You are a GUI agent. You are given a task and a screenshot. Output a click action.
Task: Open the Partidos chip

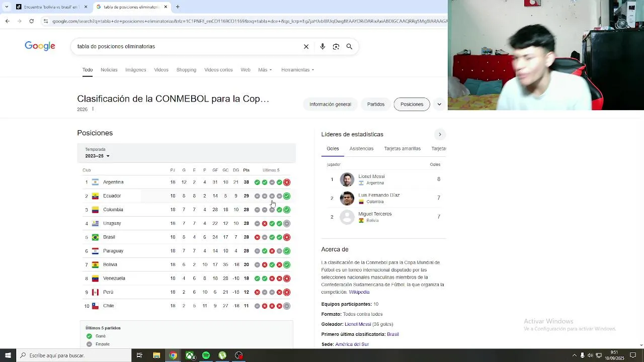(376, 104)
